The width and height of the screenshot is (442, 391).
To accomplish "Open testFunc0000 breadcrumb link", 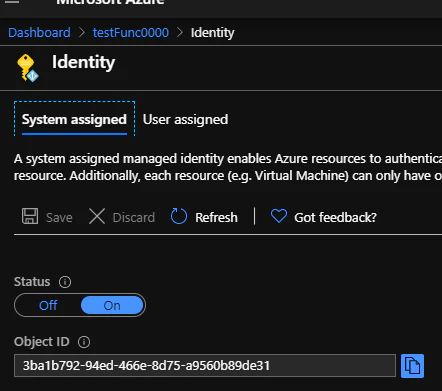I will click(x=131, y=33).
